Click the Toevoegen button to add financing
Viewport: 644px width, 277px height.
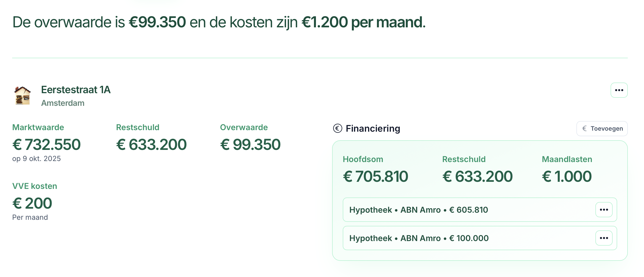pos(602,128)
